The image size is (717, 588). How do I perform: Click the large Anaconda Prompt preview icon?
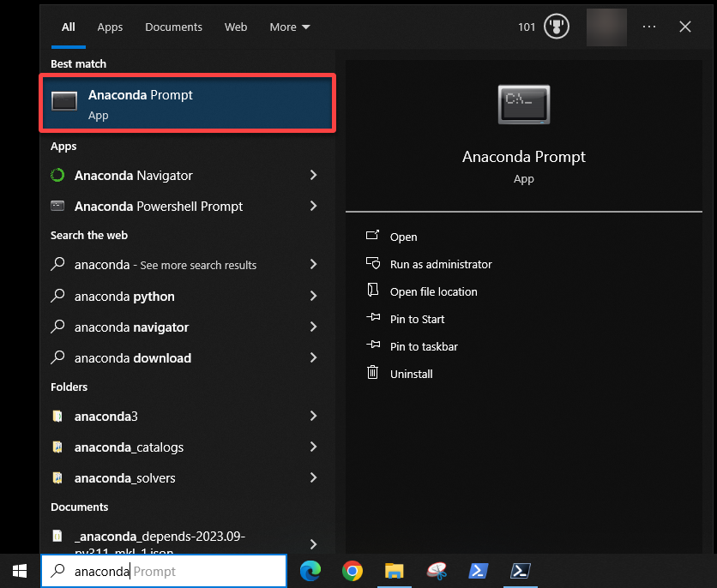coord(524,105)
